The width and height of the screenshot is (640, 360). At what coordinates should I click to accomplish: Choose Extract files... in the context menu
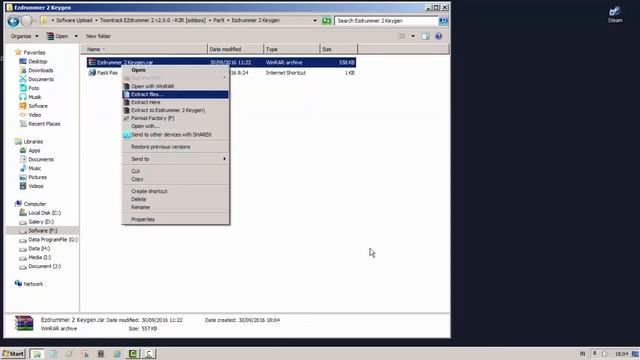pyautogui.click(x=176, y=94)
